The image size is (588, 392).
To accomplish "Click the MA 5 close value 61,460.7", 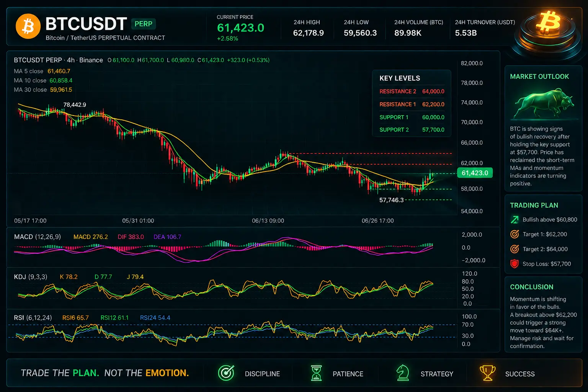I will tap(59, 71).
